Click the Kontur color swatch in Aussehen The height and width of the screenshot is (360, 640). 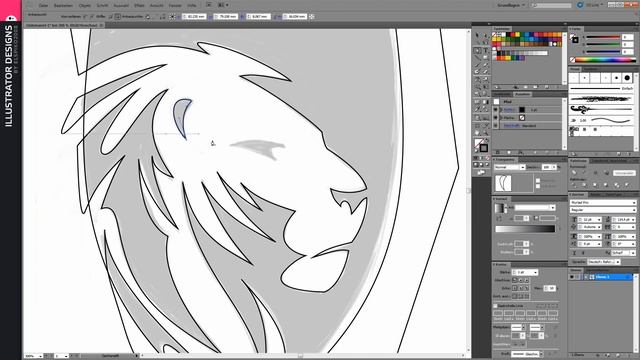pos(522,110)
